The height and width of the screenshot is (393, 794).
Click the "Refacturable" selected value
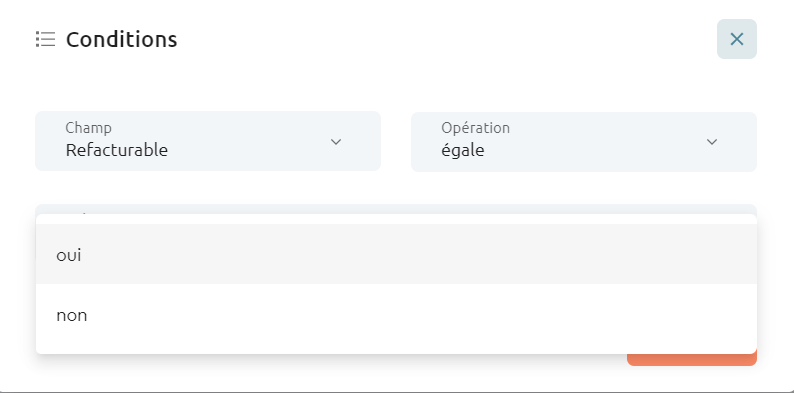point(116,150)
